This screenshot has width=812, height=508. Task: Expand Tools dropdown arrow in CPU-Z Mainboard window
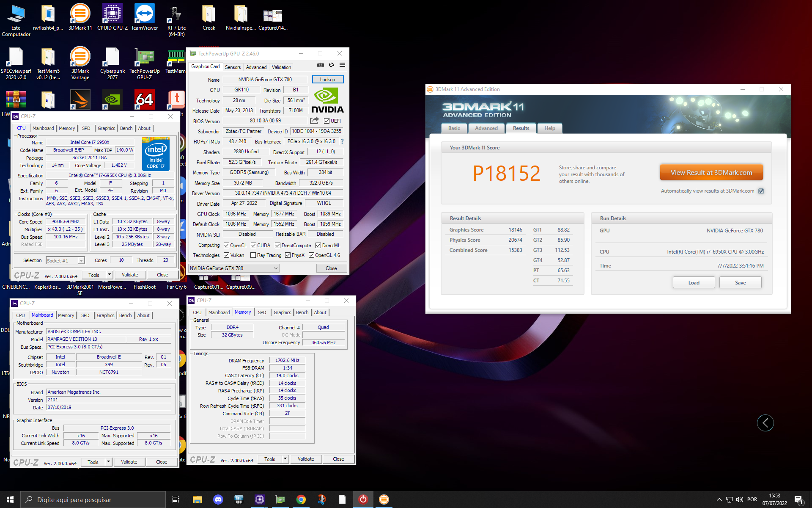(x=108, y=462)
